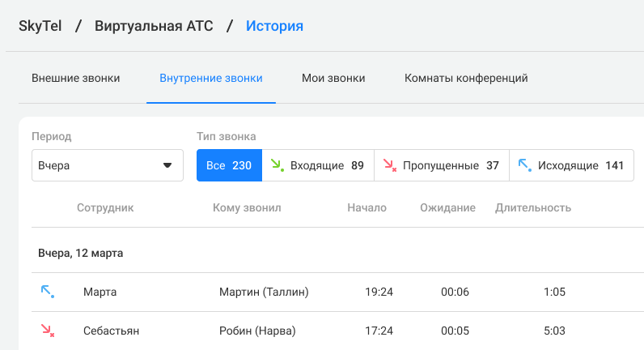Filter by Все 230 calls
The image size is (644, 350).
pos(229,165)
